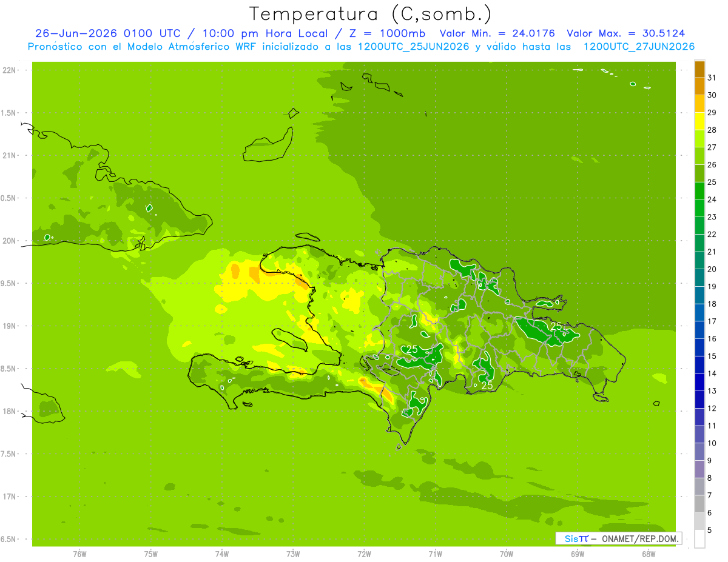The height and width of the screenshot is (562, 728).
Task: Click the color scale value '20'
Action: (712, 269)
